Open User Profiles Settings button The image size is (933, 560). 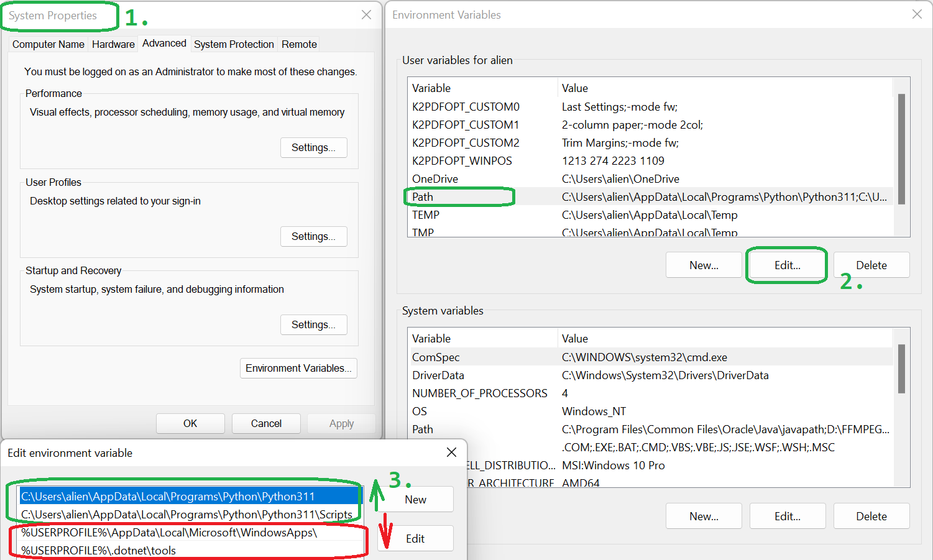313,236
